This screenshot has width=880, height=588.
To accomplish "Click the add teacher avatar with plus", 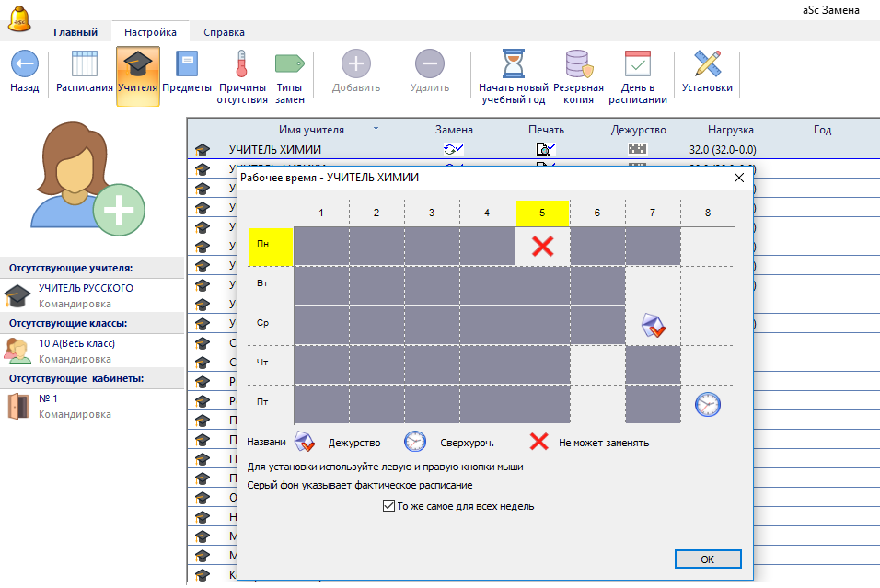I will [88, 179].
